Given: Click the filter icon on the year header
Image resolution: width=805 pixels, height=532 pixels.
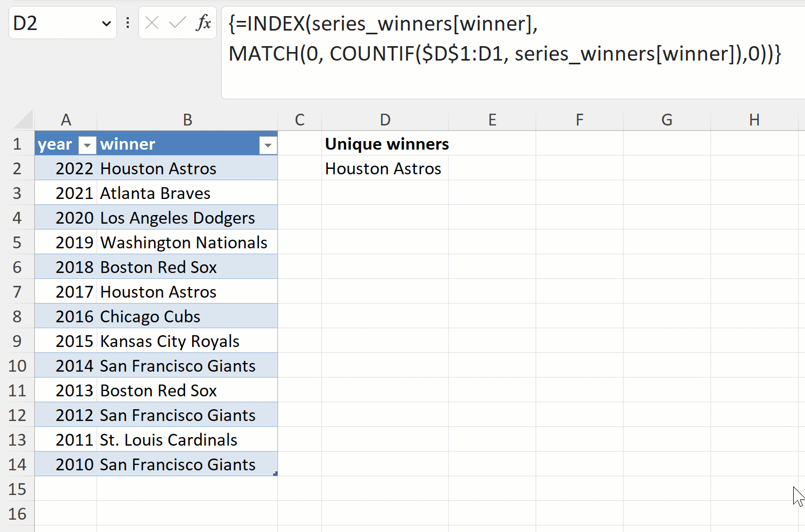Looking at the screenshot, I should click(x=86, y=145).
